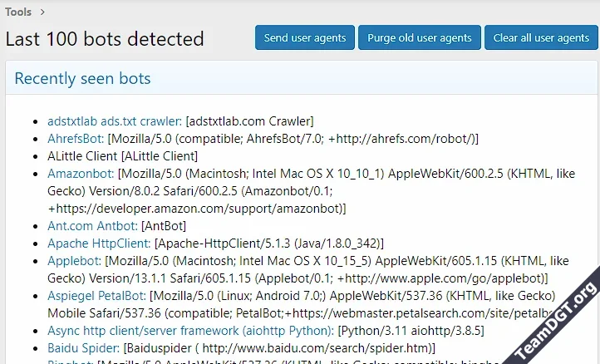Open the adstxtlab ads.txt crawler link
Image resolution: width=600 pixels, height=364 pixels.
[115, 121]
